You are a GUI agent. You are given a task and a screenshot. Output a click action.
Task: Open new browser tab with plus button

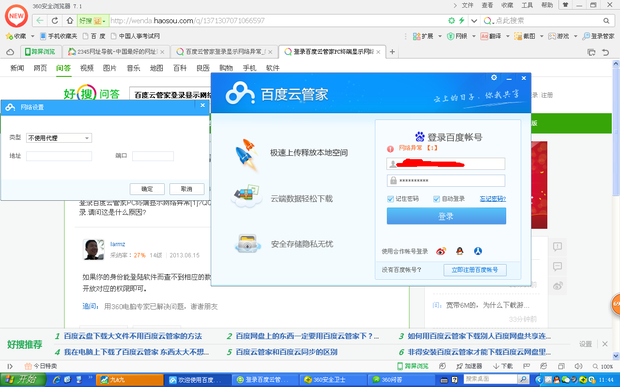click(392, 52)
